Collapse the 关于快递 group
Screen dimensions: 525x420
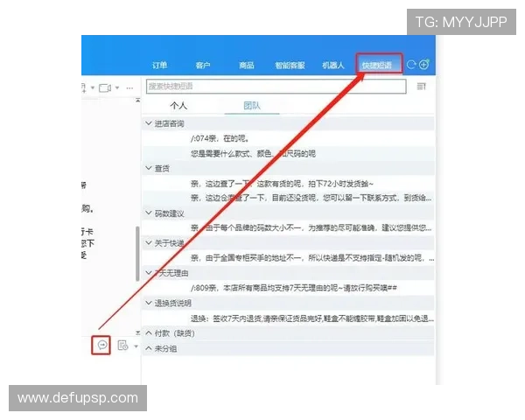(x=149, y=243)
